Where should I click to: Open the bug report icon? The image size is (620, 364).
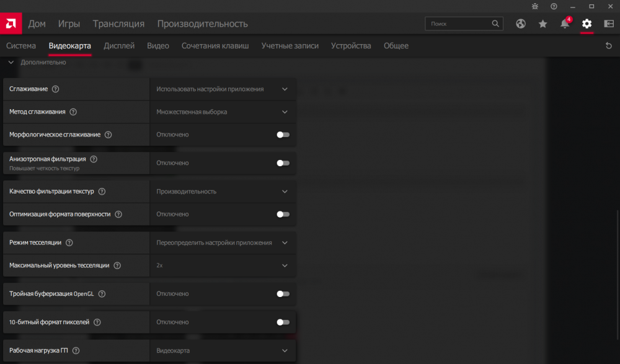click(536, 6)
